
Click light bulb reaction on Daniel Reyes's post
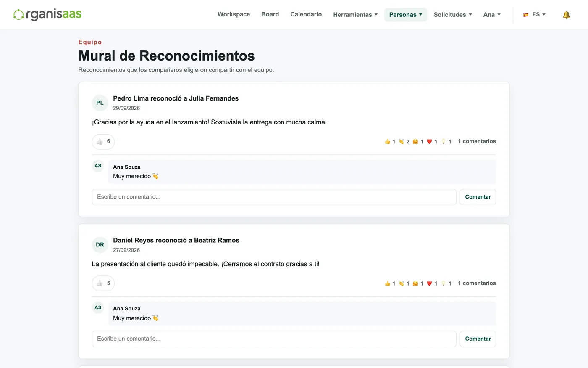(446, 283)
